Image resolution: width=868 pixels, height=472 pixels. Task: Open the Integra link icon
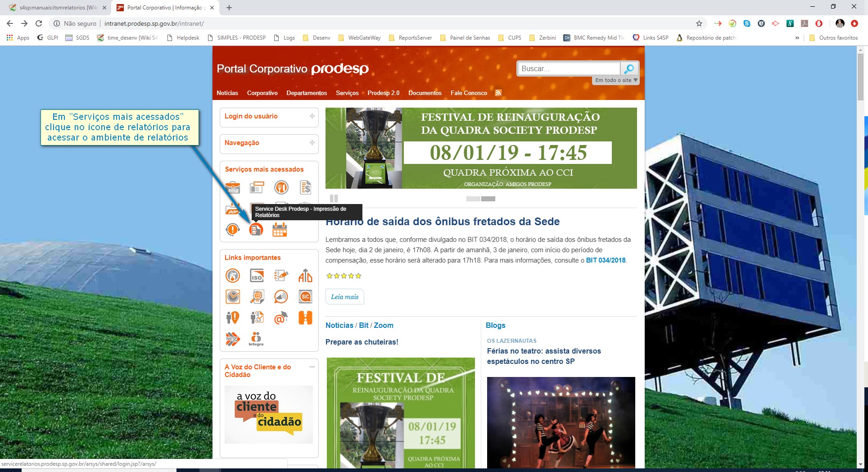(x=256, y=339)
